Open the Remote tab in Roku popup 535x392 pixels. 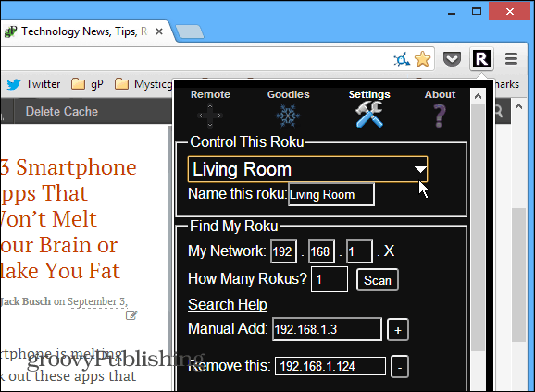[210, 108]
